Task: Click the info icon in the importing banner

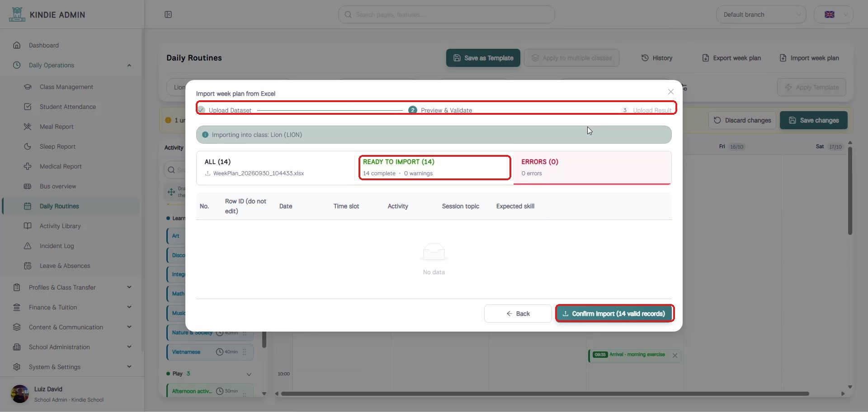Action: click(205, 135)
